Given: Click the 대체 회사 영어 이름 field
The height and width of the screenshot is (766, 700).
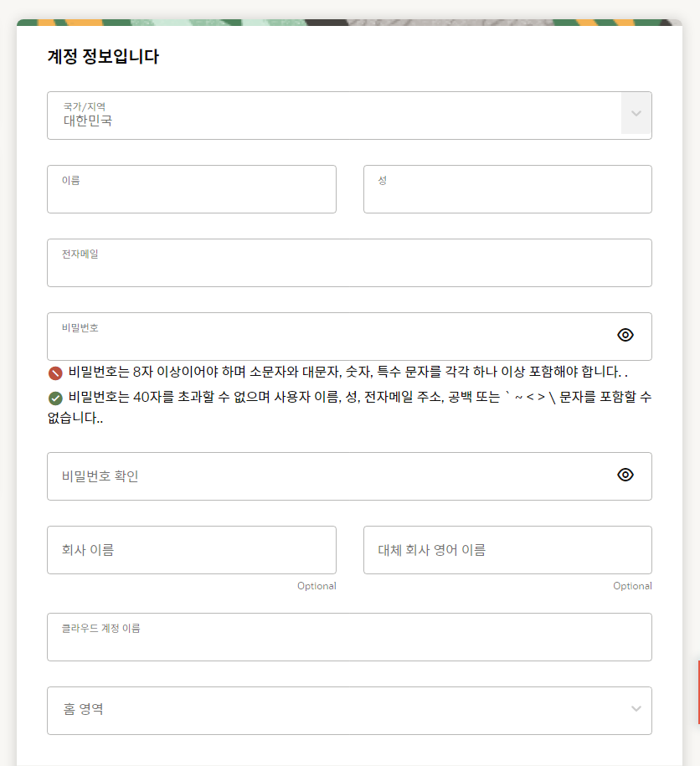Looking at the screenshot, I should click(507, 550).
